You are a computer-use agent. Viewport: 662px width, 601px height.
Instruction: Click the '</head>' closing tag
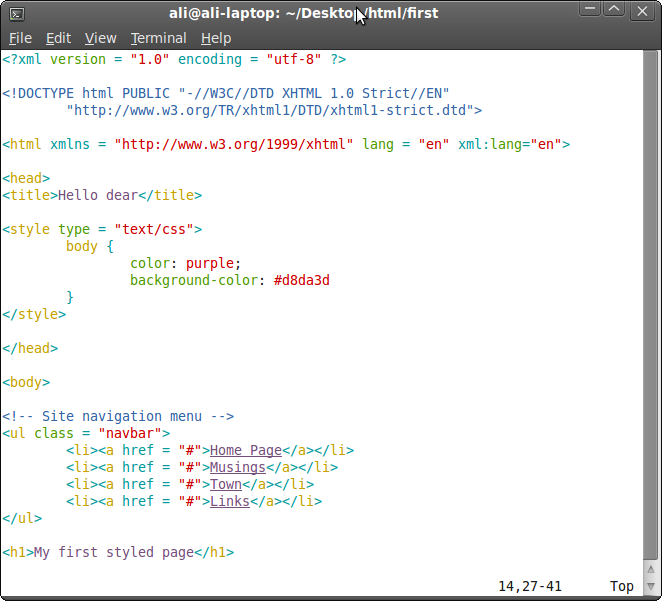tap(30, 348)
